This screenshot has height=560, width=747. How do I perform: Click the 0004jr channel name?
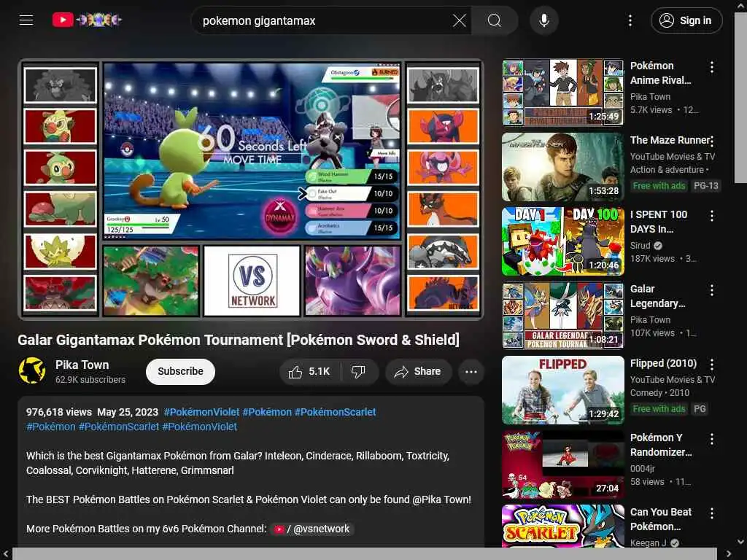tap(642, 469)
